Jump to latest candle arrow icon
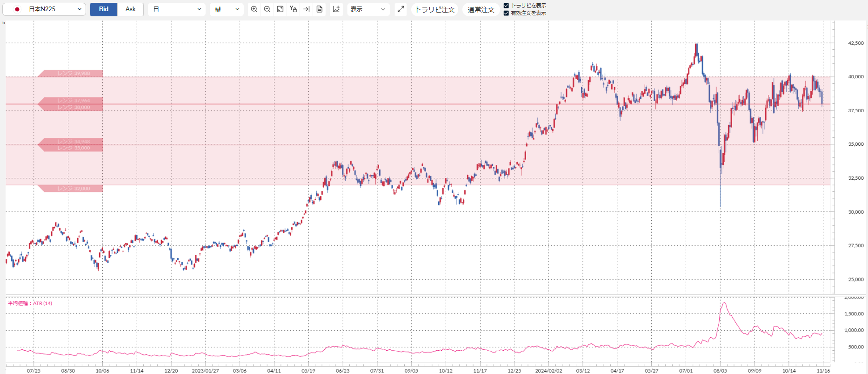 [306, 9]
